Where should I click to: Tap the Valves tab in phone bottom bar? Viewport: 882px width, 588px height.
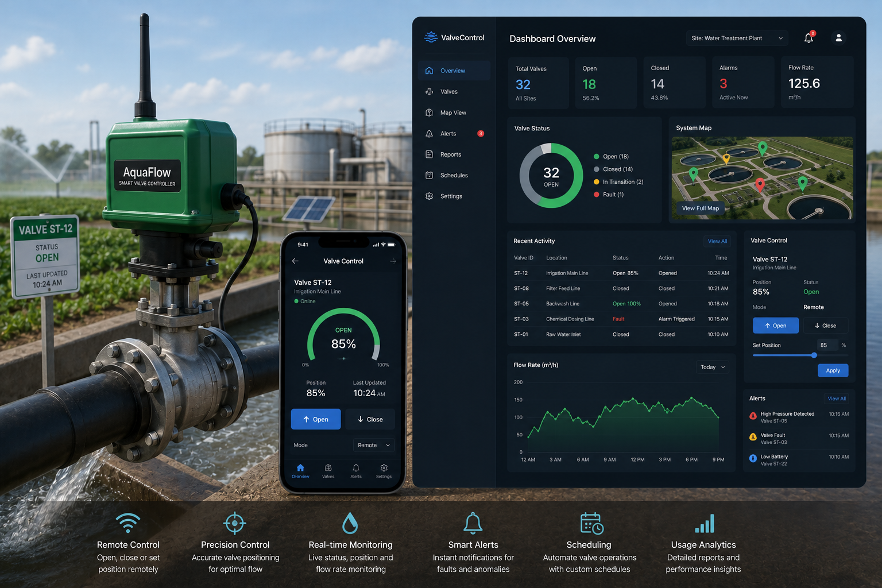tap(328, 471)
